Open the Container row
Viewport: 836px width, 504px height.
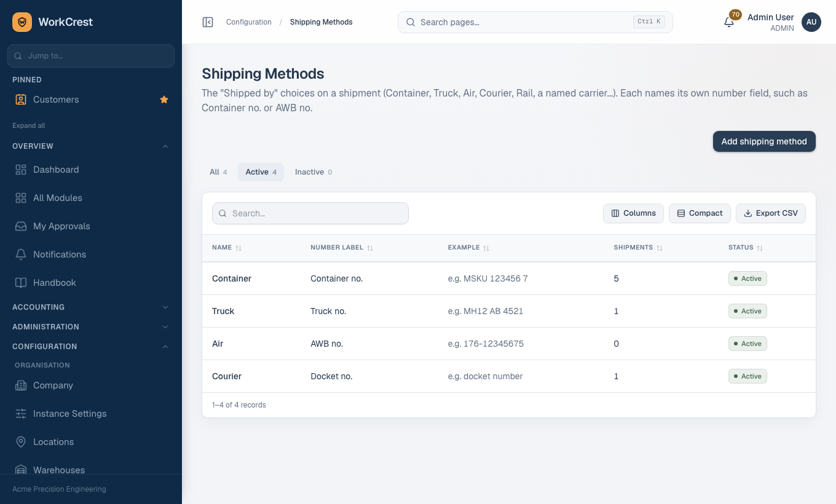(509, 278)
